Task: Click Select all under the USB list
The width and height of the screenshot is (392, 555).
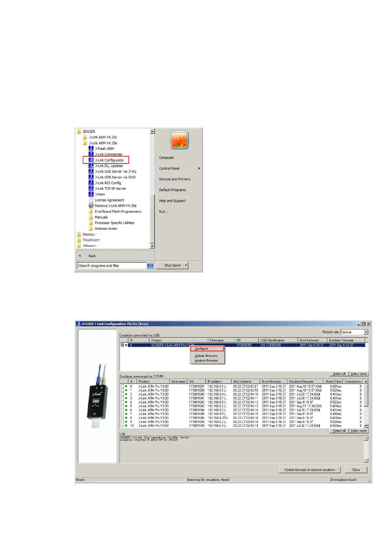Action: [x=339, y=374]
